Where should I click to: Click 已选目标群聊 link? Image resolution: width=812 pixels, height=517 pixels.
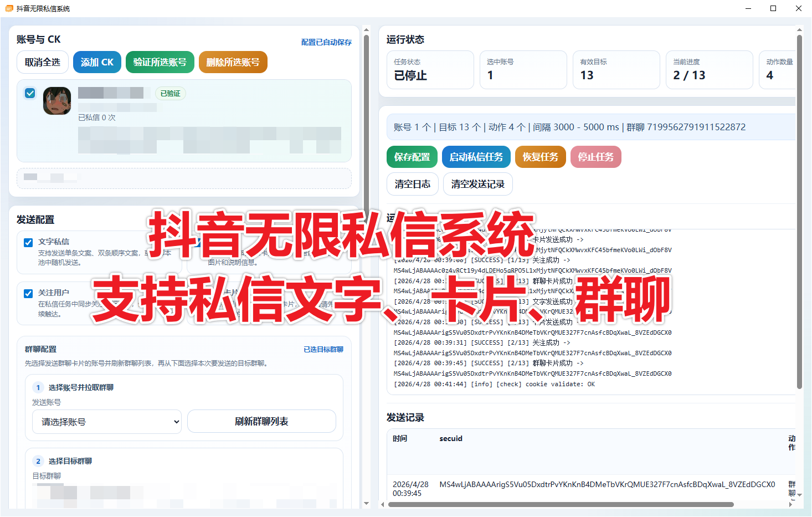click(323, 350)
